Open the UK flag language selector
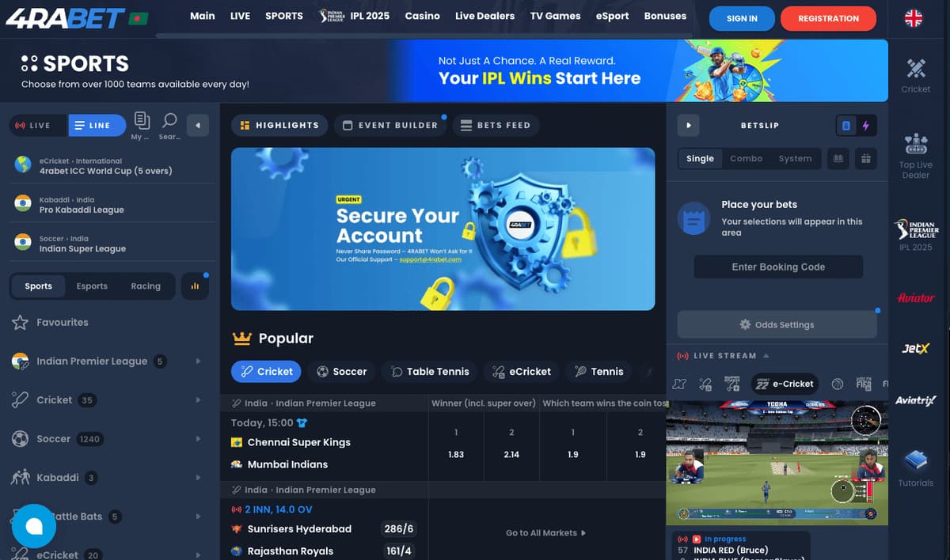The width and height of the screenshot is (950, 560). (x=914, y=18)
